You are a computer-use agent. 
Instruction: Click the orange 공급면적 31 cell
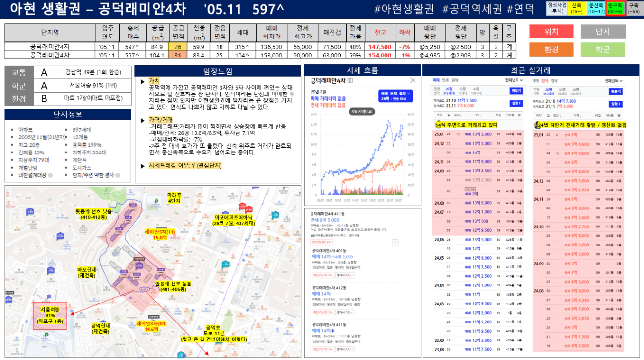[178, 55]
